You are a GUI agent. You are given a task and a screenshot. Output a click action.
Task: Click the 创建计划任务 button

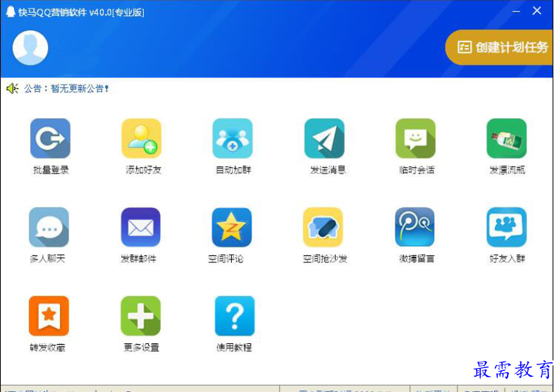pos(499,47)
